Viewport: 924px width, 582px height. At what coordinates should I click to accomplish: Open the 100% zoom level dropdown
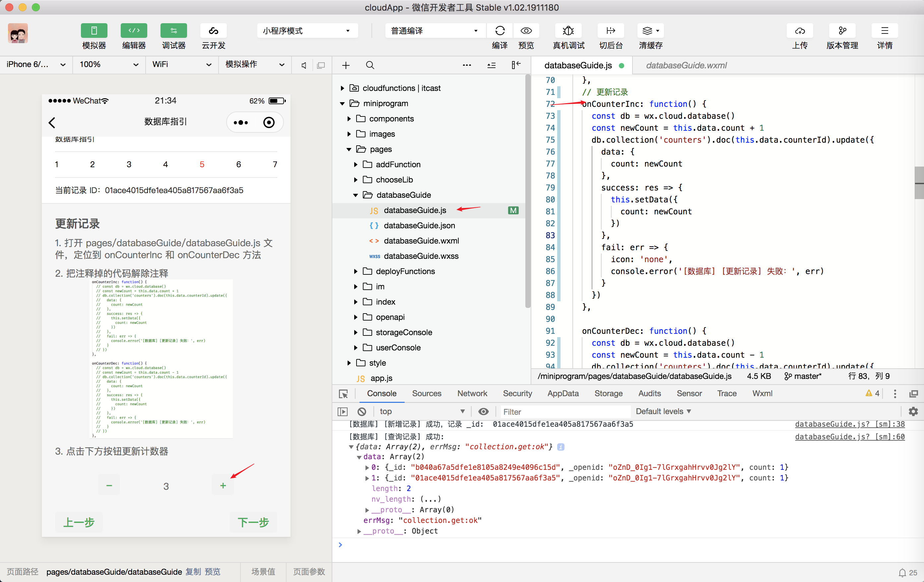click(x=109, y=64)
